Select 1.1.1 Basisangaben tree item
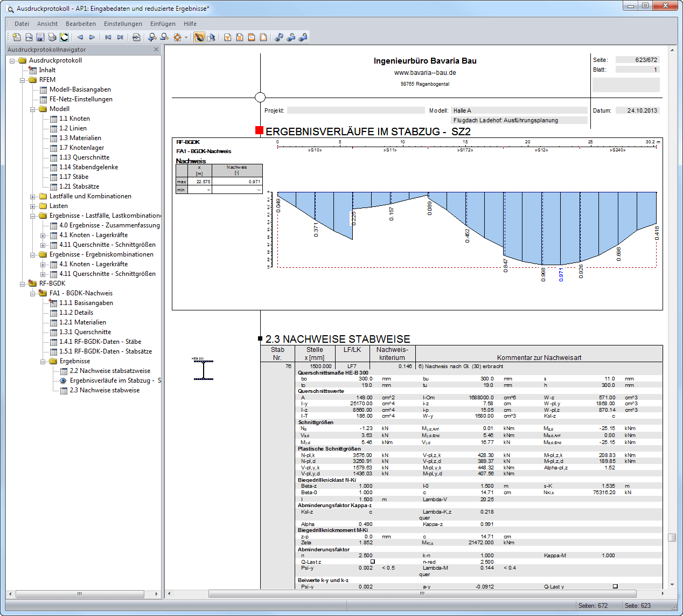 [86, 303]
